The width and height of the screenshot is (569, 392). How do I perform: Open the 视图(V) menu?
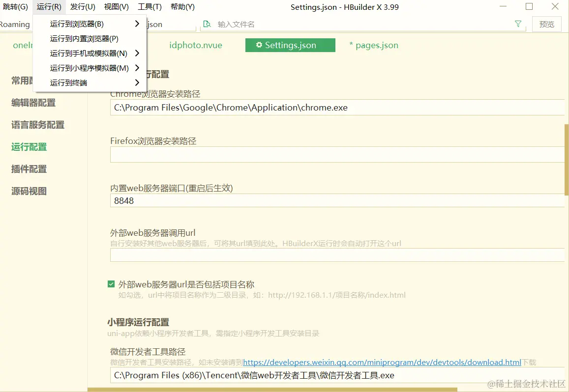pyautogui.click(x=116, y=6)
